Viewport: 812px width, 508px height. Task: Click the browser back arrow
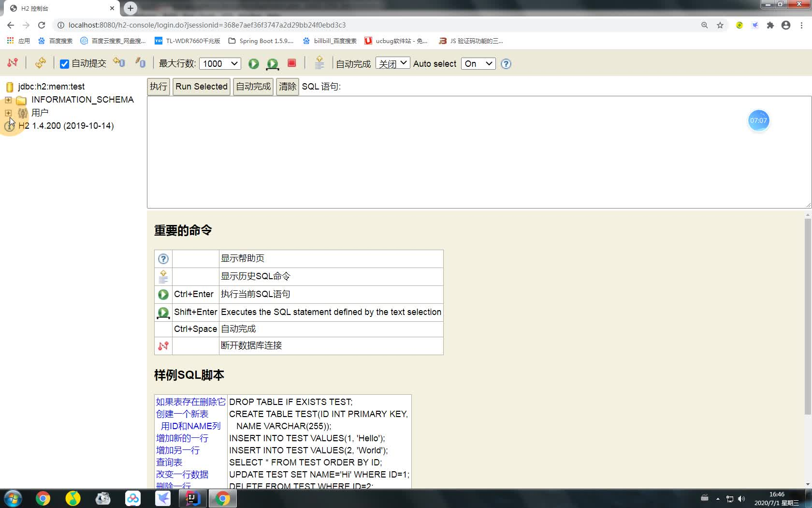[11, 25]
